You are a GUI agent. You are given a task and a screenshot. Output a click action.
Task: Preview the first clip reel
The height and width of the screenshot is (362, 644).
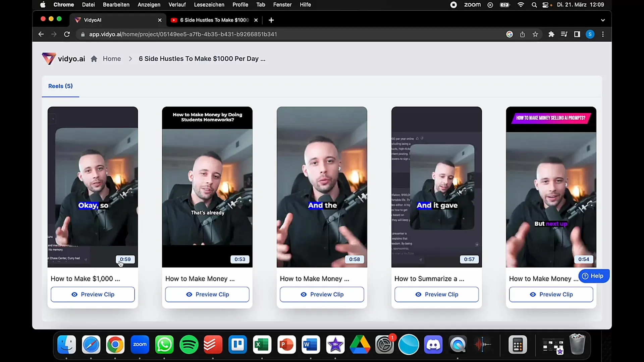tap(93, 294)
